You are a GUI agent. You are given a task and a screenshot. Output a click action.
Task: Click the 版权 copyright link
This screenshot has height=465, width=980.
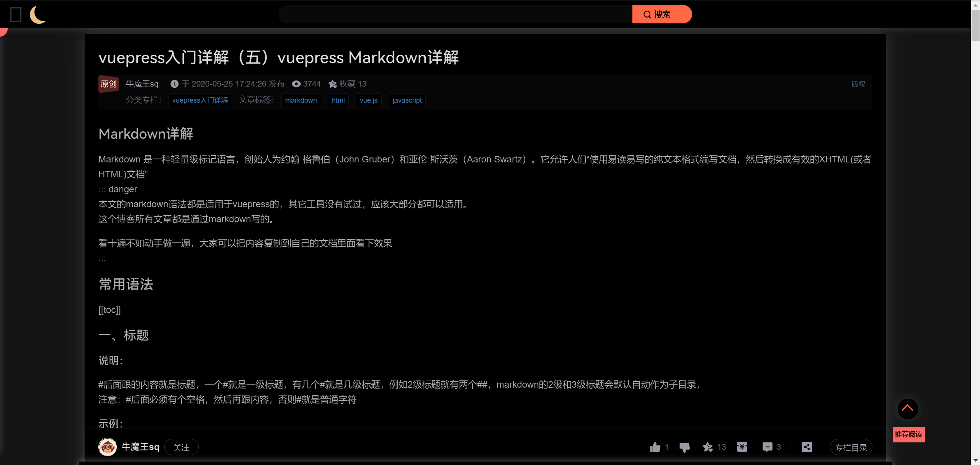coord(858,84)
